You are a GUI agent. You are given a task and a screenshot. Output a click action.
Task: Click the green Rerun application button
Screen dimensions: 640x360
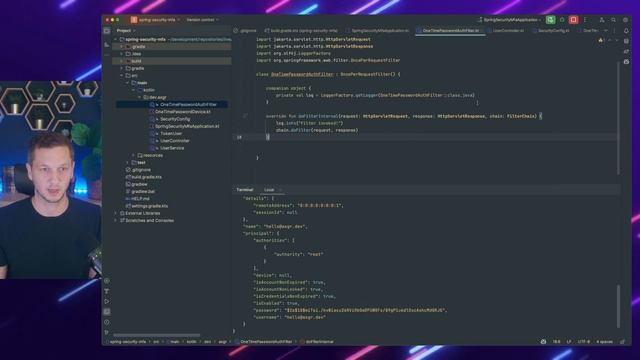[550, 20]
